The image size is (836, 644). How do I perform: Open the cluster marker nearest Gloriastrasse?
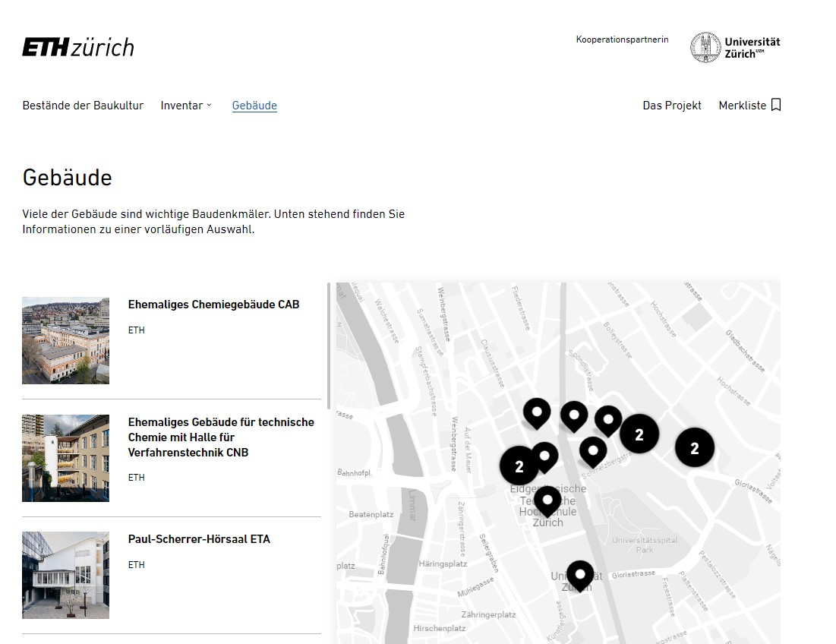[694, 448]
